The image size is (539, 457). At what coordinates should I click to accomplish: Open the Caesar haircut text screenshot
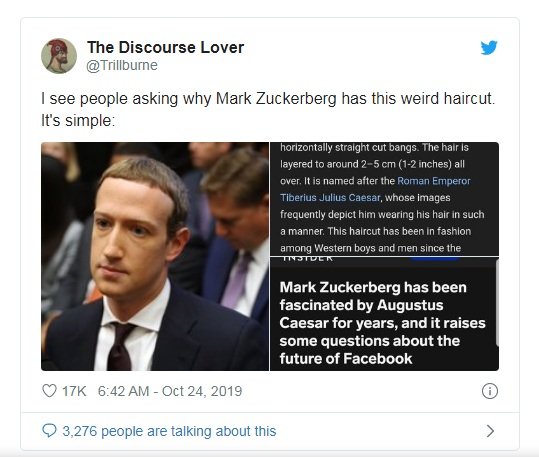[x=384, y=199]
